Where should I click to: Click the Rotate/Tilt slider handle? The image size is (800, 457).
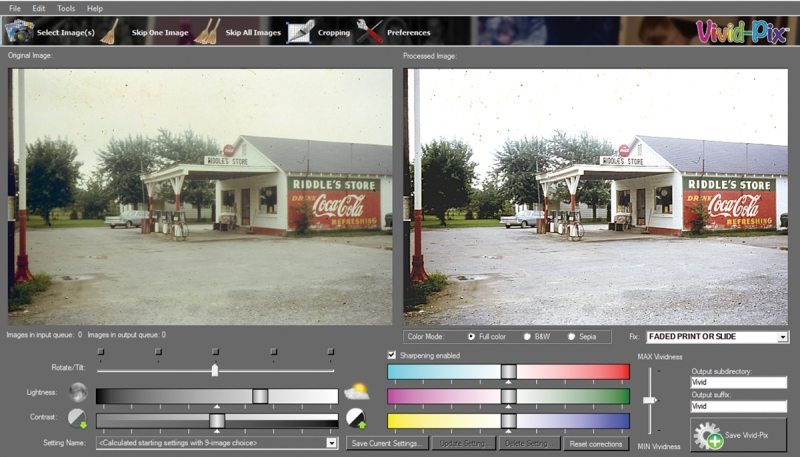pyautogui.click(x=215, y=370)
